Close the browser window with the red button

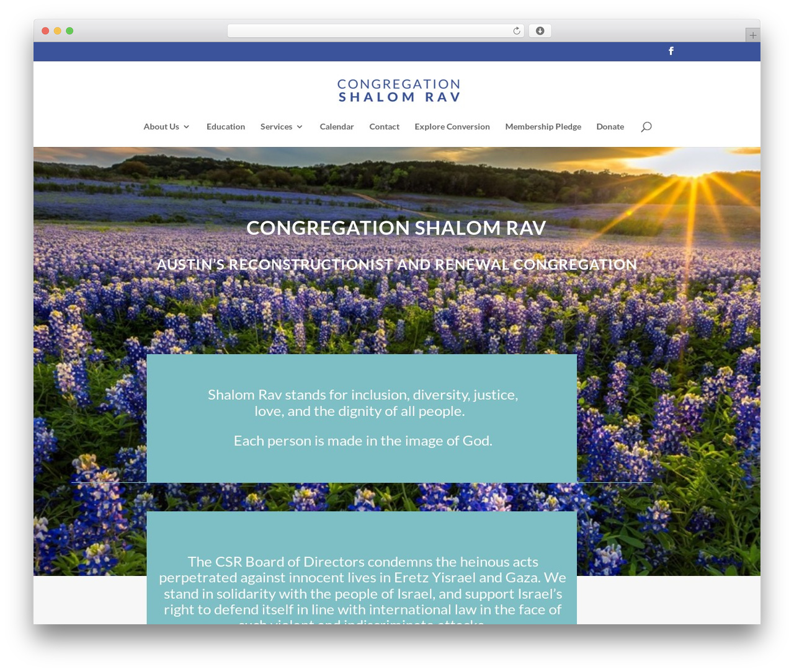click(45, 31)
